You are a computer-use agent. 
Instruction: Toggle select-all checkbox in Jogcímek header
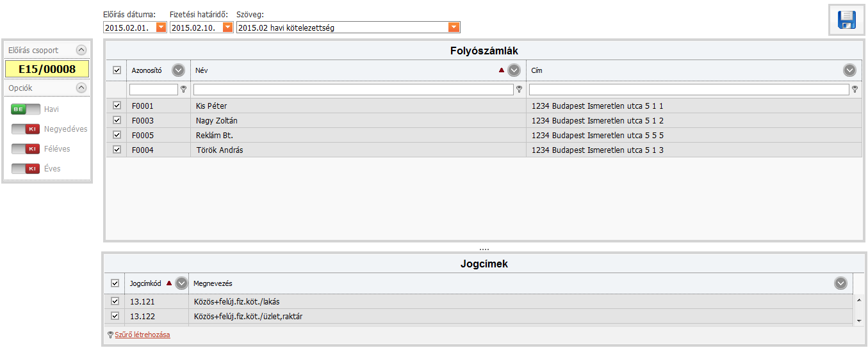pos(115,283)
